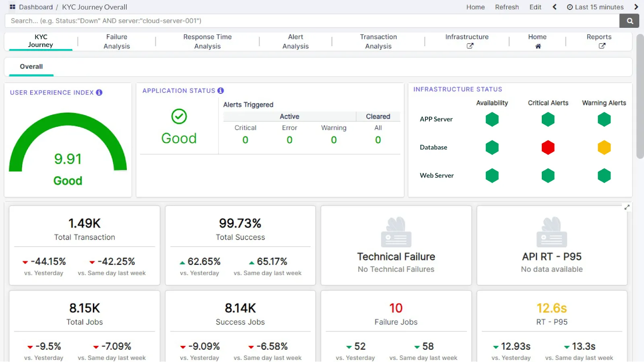
Task: Focus the dashboard search field
Action: click(312, 21)
